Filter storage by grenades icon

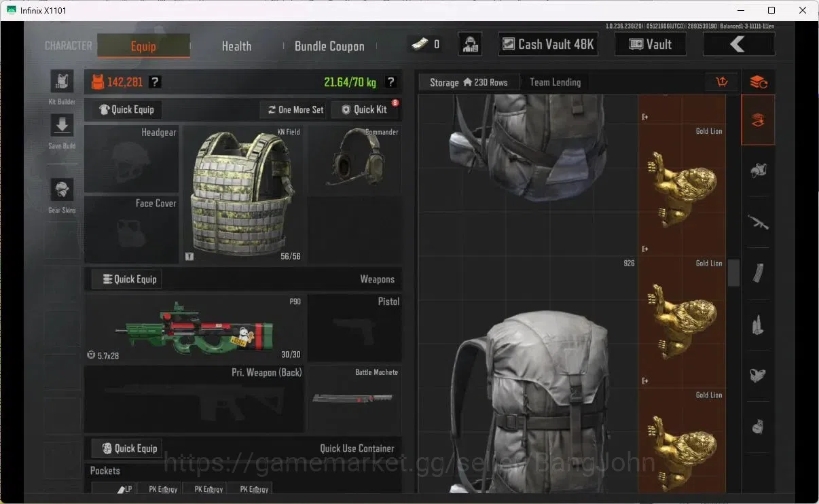759,427
